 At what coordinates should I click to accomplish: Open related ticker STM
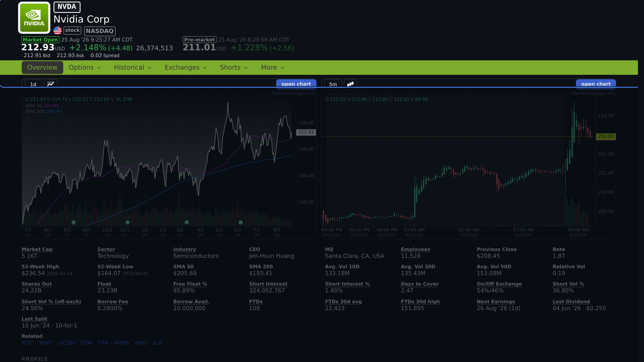click(86, 343)
